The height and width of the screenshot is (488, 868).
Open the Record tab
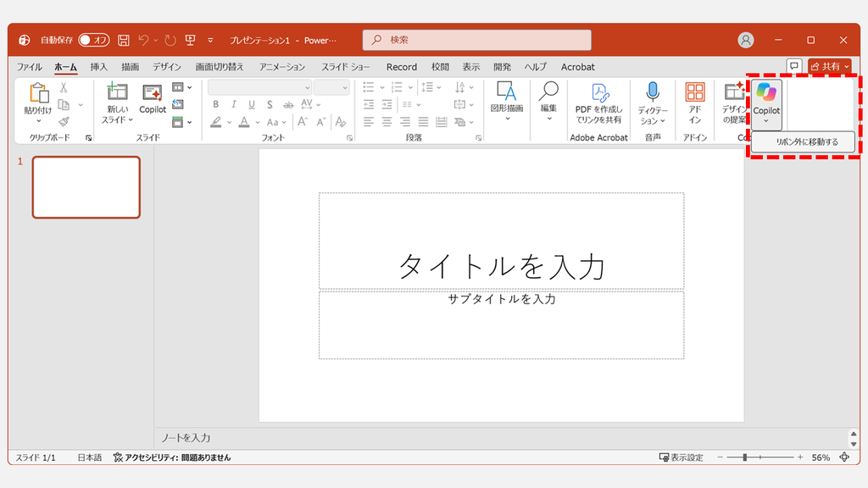pos(401,67)
